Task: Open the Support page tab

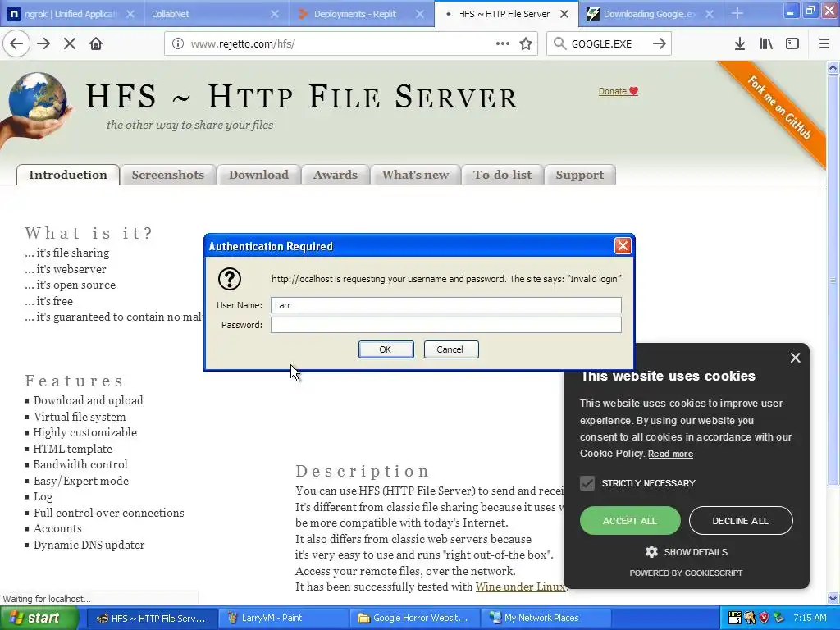Action: pos(580,175)
